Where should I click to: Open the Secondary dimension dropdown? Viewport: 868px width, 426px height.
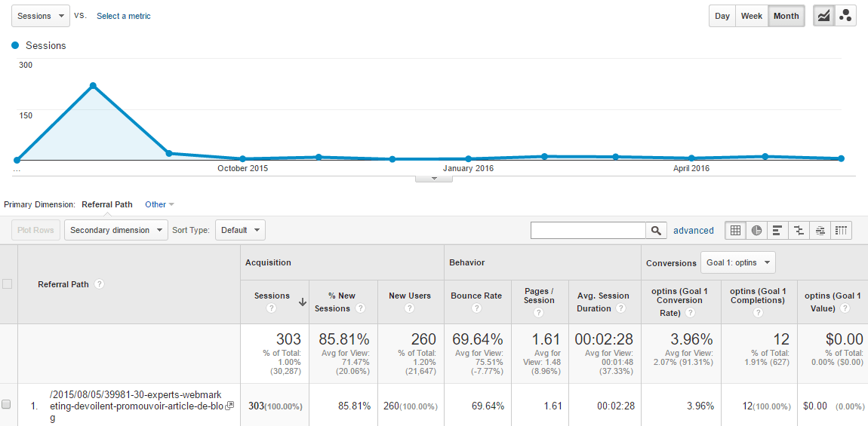[116, 230]
